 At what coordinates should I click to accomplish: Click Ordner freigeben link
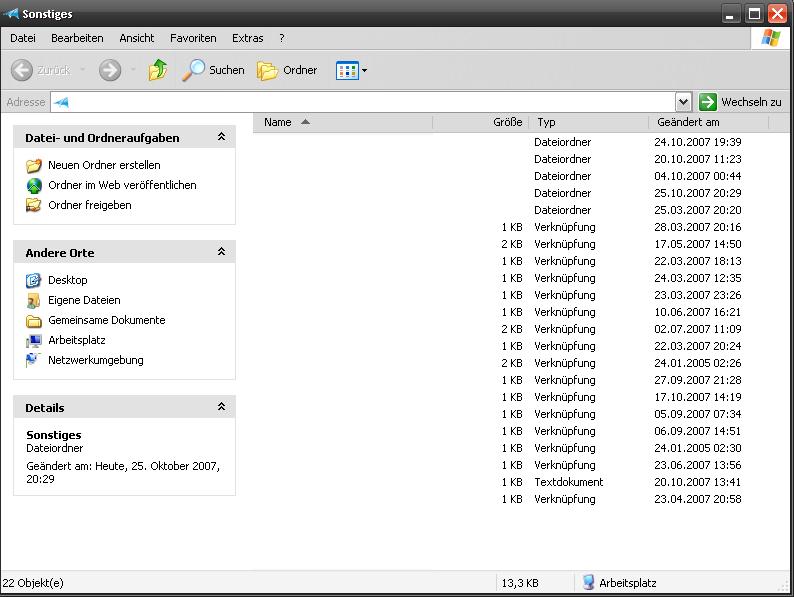tap(90, 205)
